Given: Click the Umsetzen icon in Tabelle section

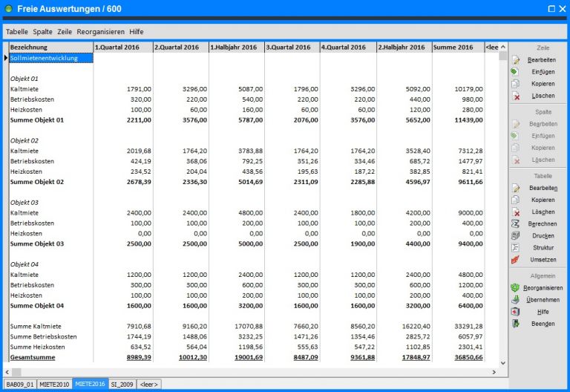Looking at the screenshot, I should click(515, 260).
